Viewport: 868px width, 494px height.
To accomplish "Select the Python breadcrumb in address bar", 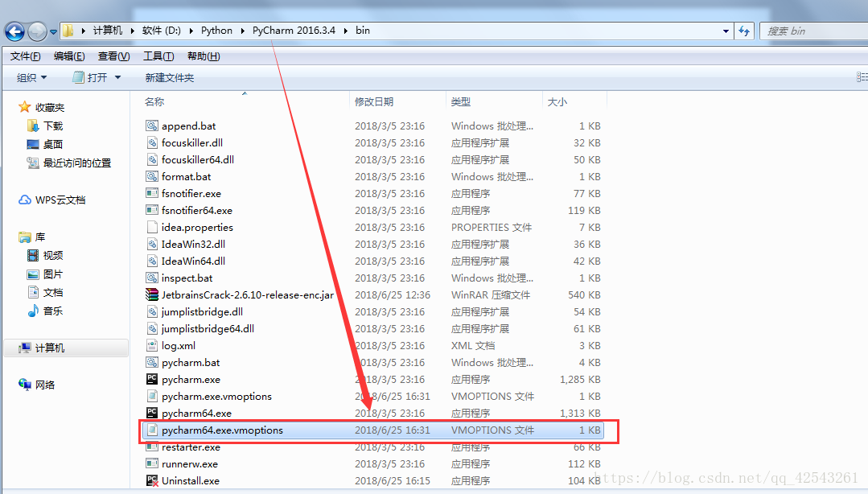I will pyautogui.click(x=216, y=31).
